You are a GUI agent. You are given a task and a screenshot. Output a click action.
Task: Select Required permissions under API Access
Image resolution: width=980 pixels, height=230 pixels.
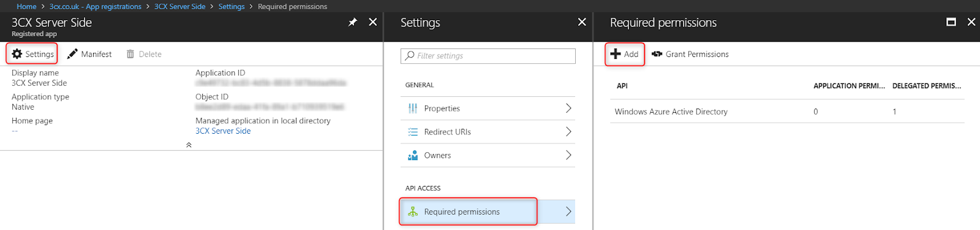(488, 212)
